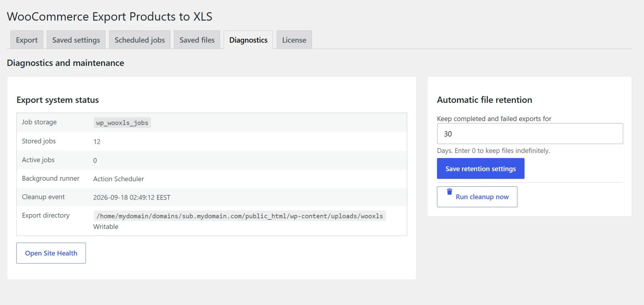Go to the Scheduled jobs tab
The height and width of the screenshot is (305, 644).
[x=140, y=40]
